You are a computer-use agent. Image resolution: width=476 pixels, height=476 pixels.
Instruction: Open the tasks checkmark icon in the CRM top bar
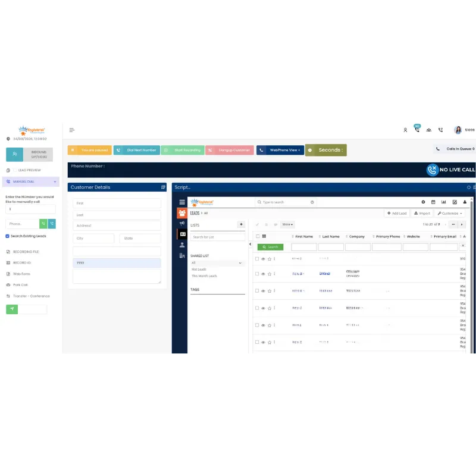455,202
